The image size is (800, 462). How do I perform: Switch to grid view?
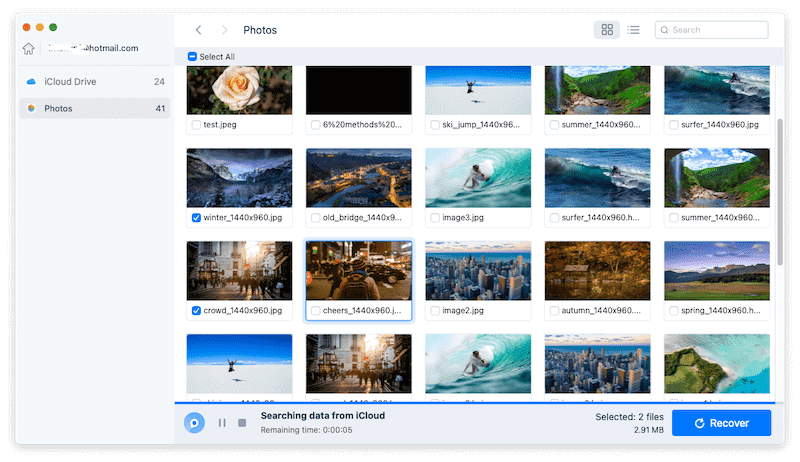click(607, 30)
